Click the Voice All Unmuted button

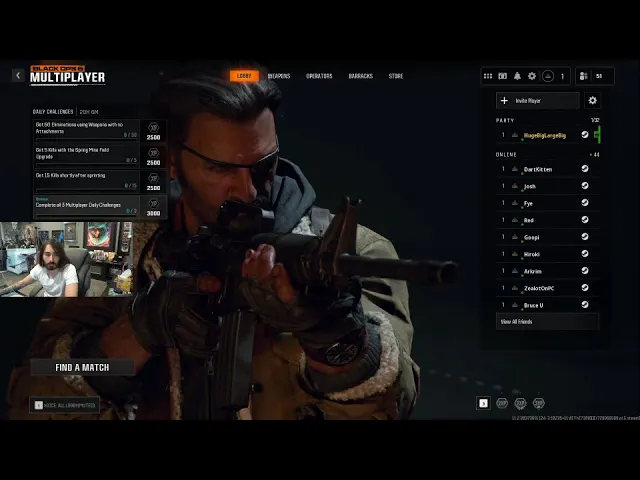(64, 405)
